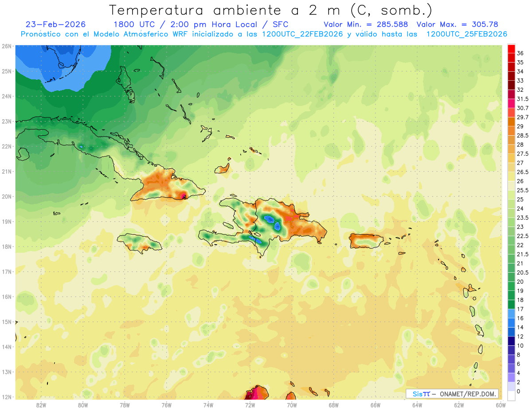The image size is (532, 411).
Task: Click the latitude axis label '26N'
Action: tap(7, 46)
